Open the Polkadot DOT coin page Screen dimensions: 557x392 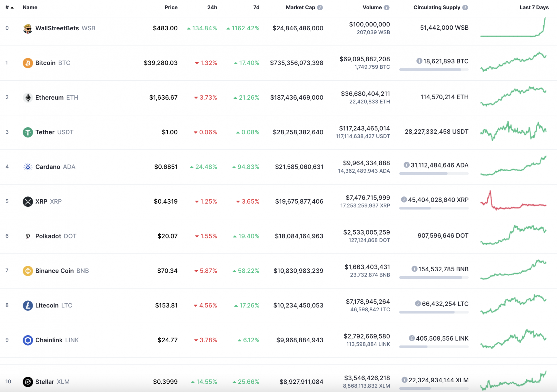56,236
